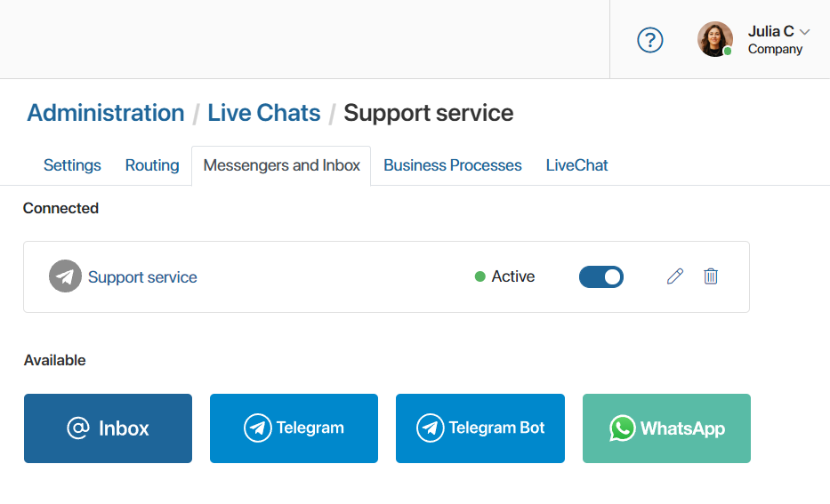Delete Support service via the trash icon

pyautogui.click(x=711, y=276)
